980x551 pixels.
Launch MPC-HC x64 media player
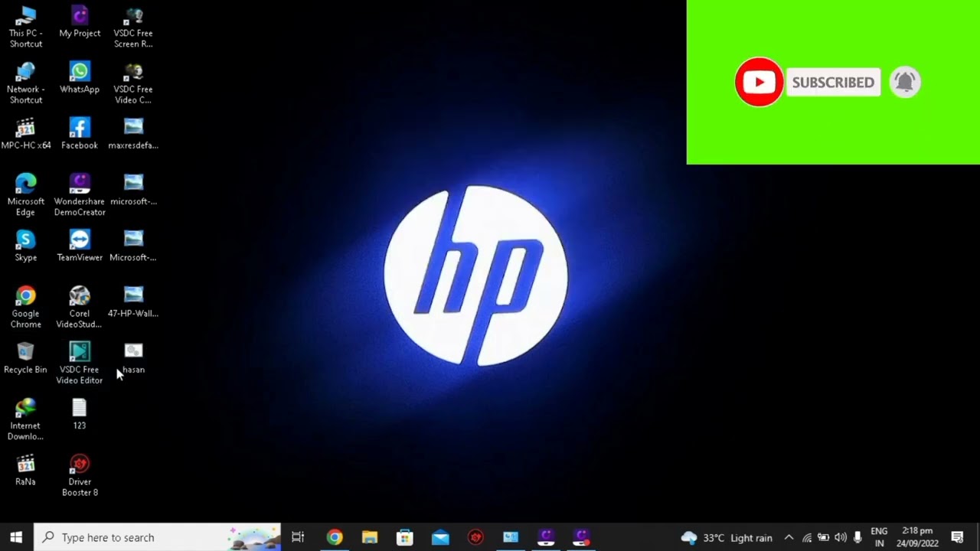point(25,134)
